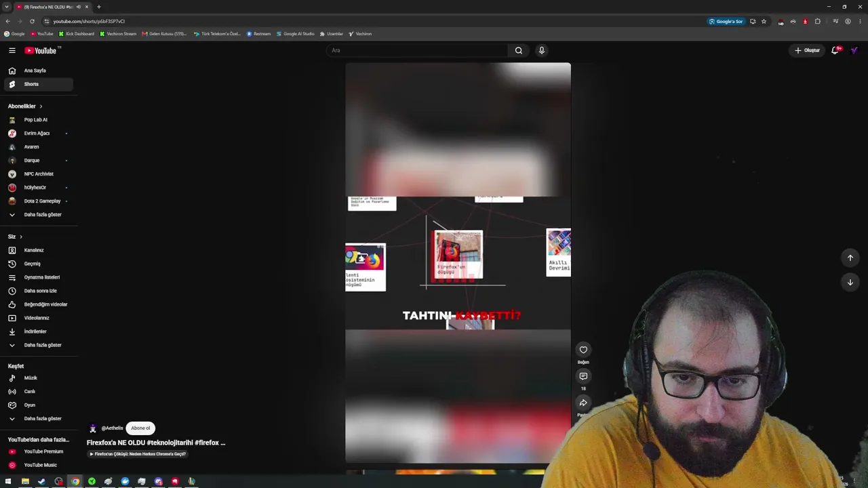Open Google AI Studio bookmark
This screenshot has height=488, width=868.
click(x=296, y=34)
